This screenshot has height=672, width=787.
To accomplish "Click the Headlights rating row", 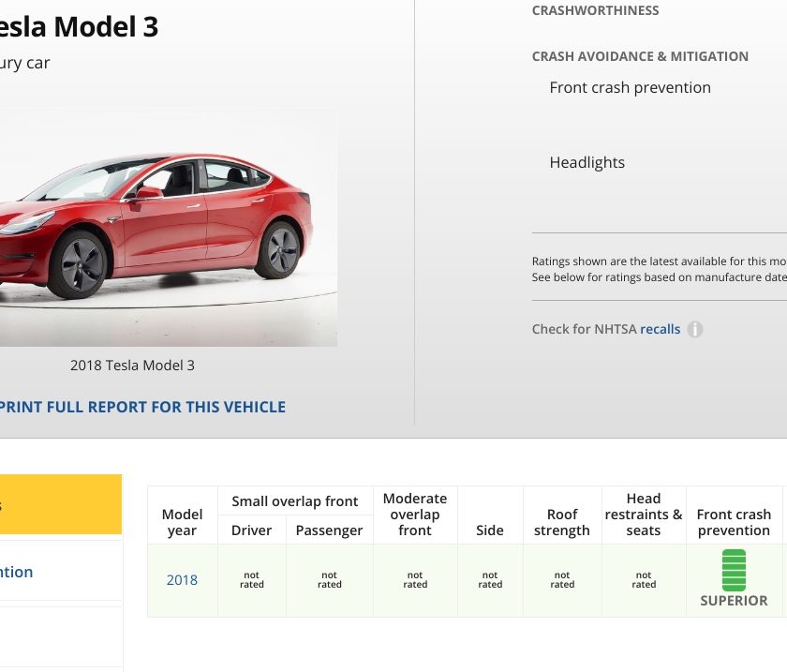I will click(587, 162).
